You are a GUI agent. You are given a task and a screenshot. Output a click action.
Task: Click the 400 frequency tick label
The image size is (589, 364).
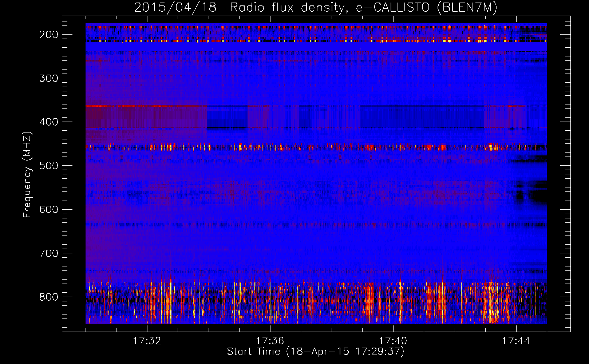tap(49, 122)
